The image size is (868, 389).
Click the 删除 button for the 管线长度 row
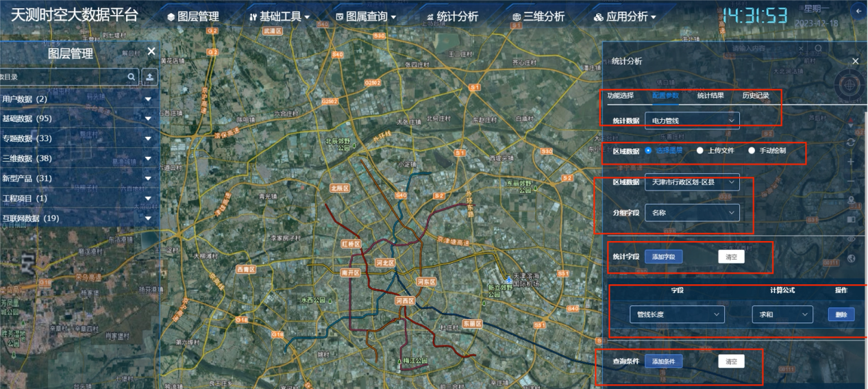tap(841, 315)
